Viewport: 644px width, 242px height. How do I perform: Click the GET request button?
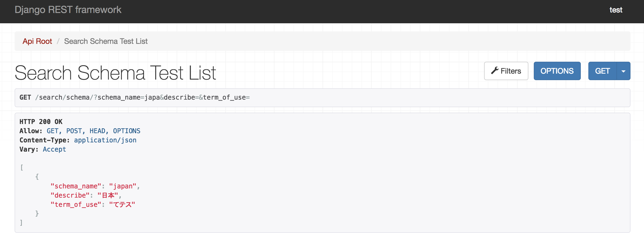pyautogui.click(x=602, y=71)
